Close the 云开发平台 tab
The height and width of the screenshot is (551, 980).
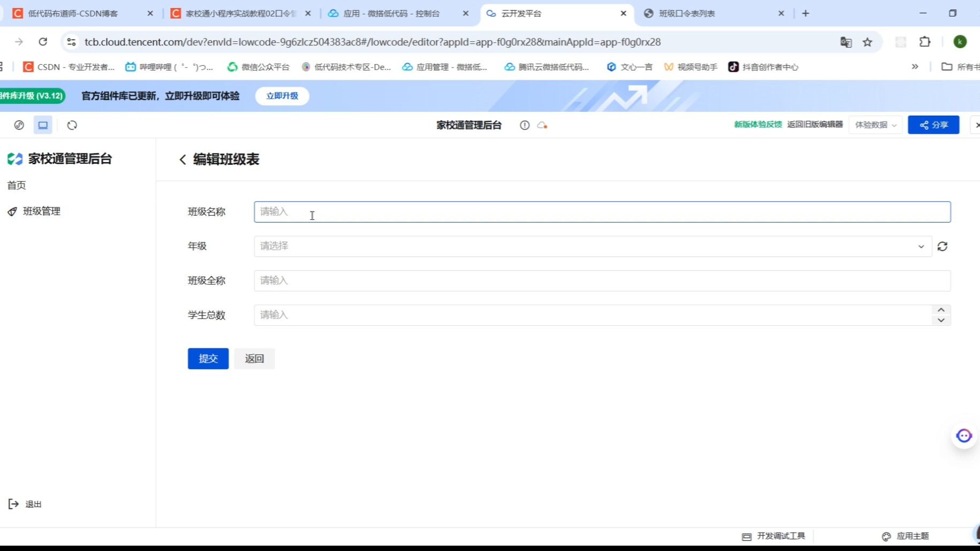[x=624, y=13]
